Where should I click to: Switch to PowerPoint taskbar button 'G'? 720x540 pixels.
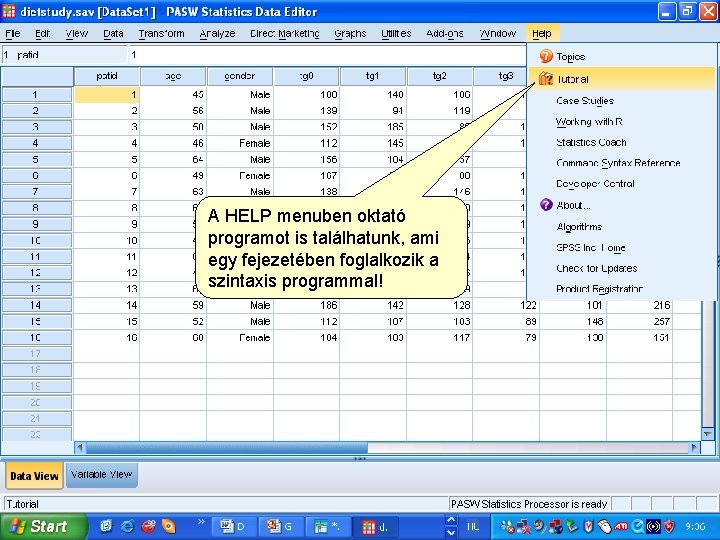280,527
